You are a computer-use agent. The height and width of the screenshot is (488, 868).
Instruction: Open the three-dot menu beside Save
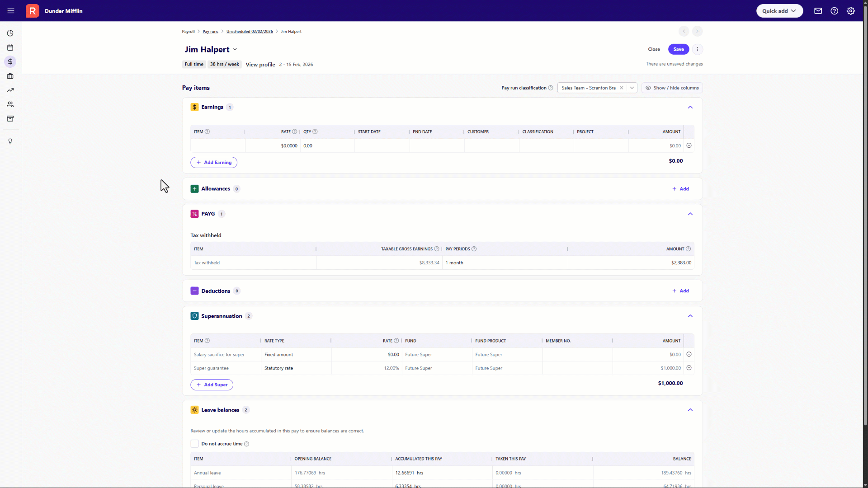point(698,49)
